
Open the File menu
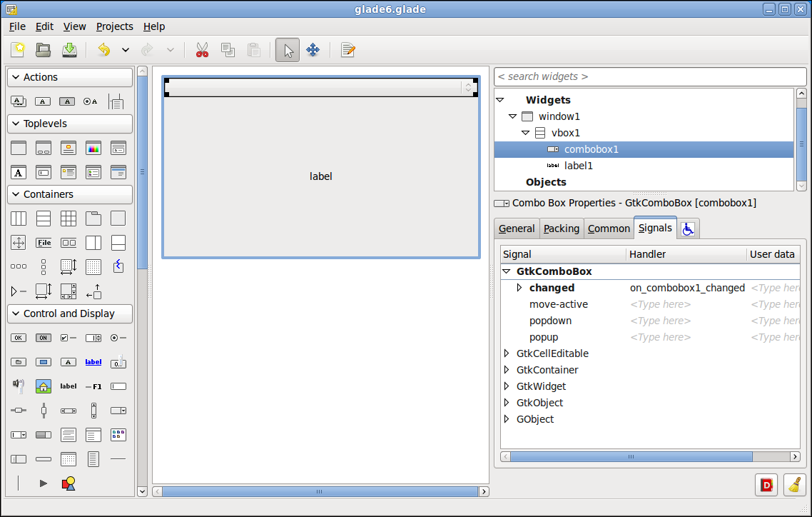point(17,26)
